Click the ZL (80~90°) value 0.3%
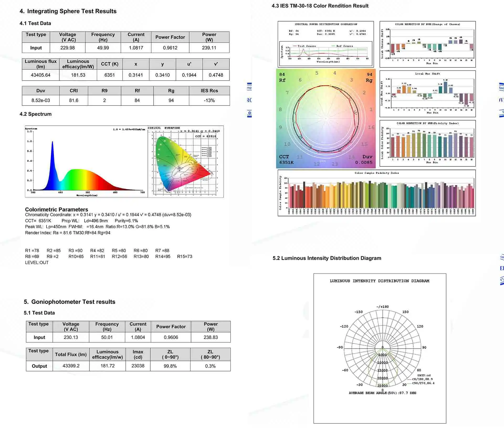Image resolution: width=504 pixels, height=431 pixels. pyautogui.click(x=210, y=366)
